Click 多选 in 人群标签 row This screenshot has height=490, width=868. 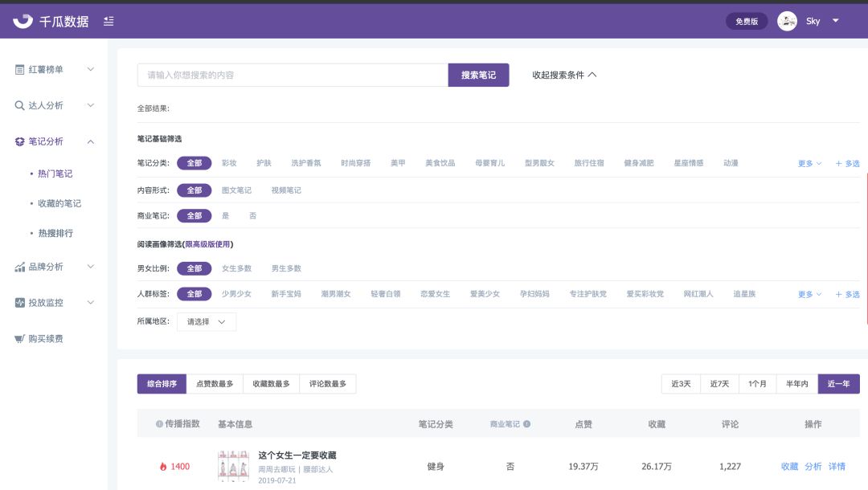(848, 294)
